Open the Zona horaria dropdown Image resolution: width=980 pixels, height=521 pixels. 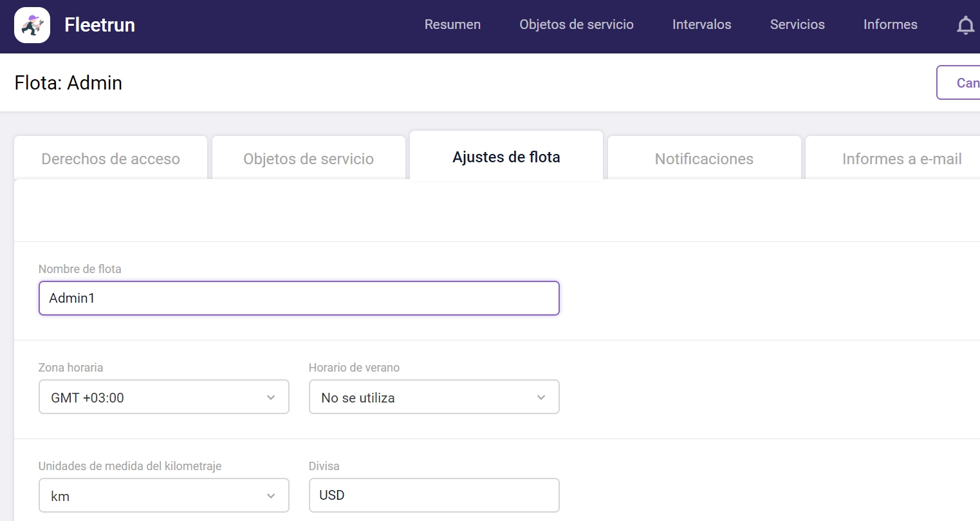(163, 397)
